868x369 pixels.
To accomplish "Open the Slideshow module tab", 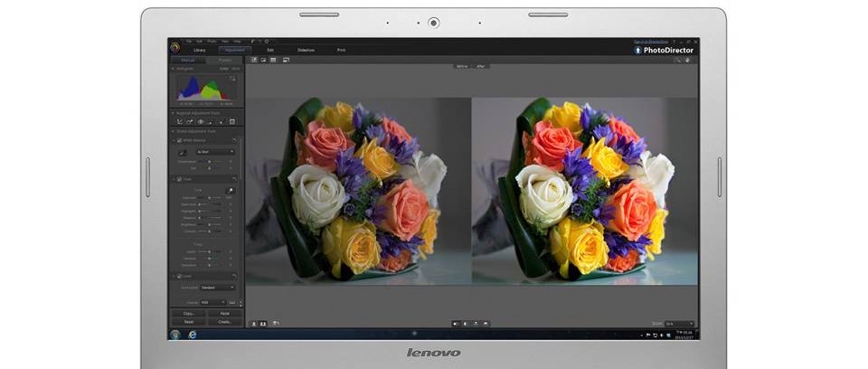I will click(x=306, y=50).
